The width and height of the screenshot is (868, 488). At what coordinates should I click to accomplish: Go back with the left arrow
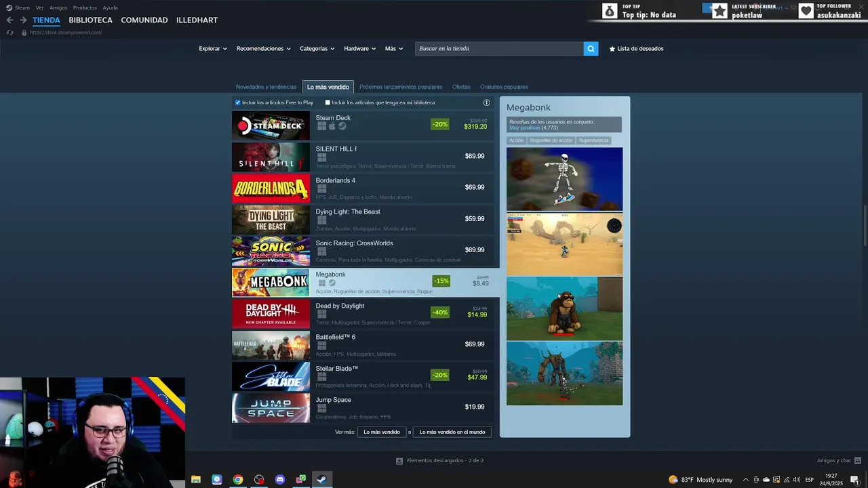click(x=9, y=20)
